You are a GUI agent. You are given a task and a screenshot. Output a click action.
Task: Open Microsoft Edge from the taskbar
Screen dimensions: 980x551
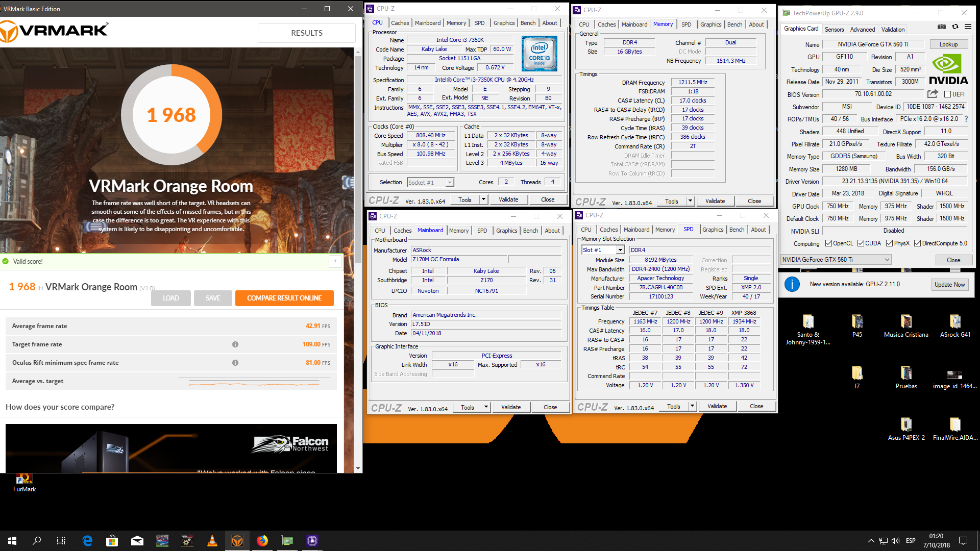(87, 541)
